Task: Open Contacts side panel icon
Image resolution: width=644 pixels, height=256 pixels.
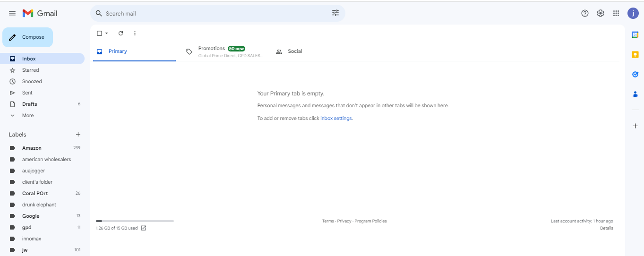Action: click(x=635, y=94)
